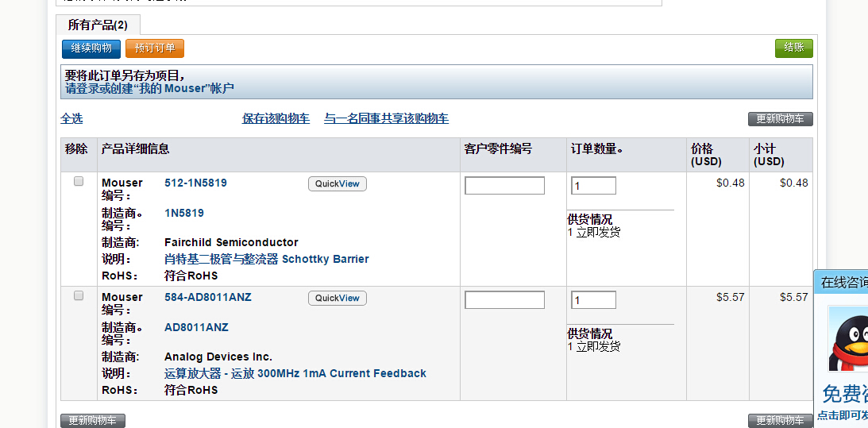Click the green 结账 checkout button

point(794,48)
